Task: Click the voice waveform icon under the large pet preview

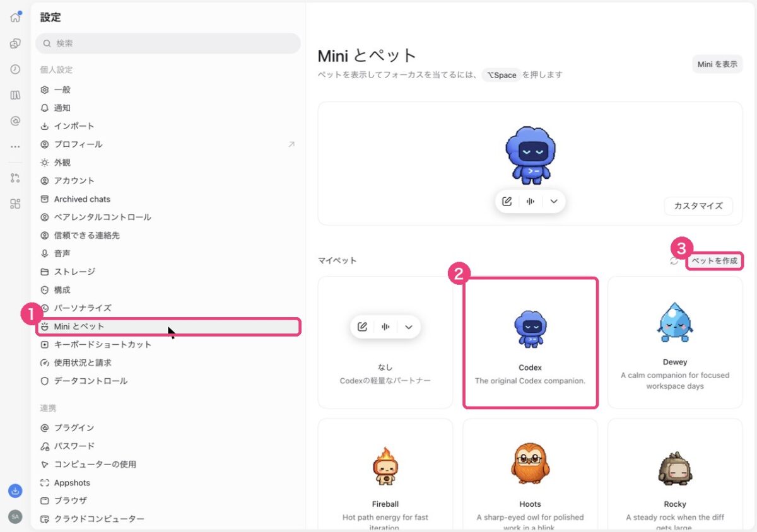Action: click(531, 201)
